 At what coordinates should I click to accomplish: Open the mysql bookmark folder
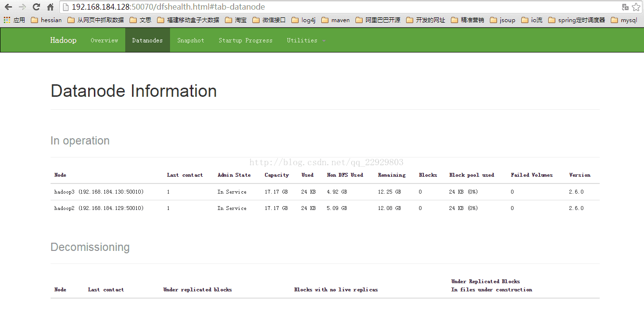tap(624, 20)
